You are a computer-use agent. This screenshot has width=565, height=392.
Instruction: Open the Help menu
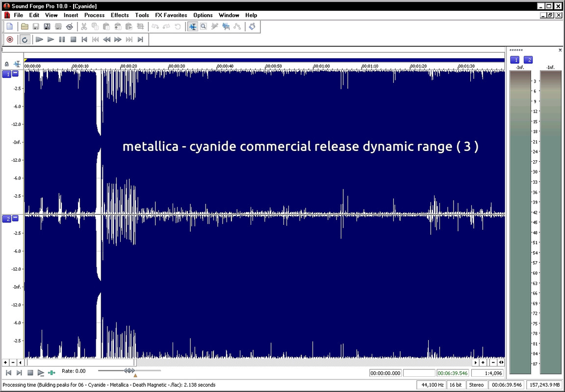click(251, 15)
